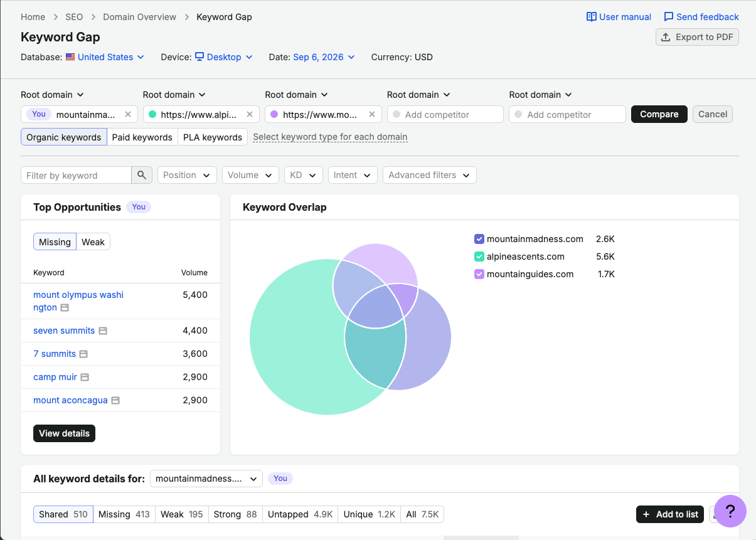
Task: Click the breadcrumb arrow after Home
Action: (x=55, y=17)
